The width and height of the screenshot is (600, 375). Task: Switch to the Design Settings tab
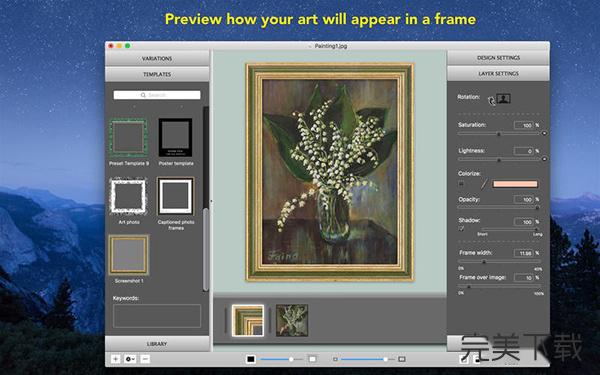pos(498,57)
